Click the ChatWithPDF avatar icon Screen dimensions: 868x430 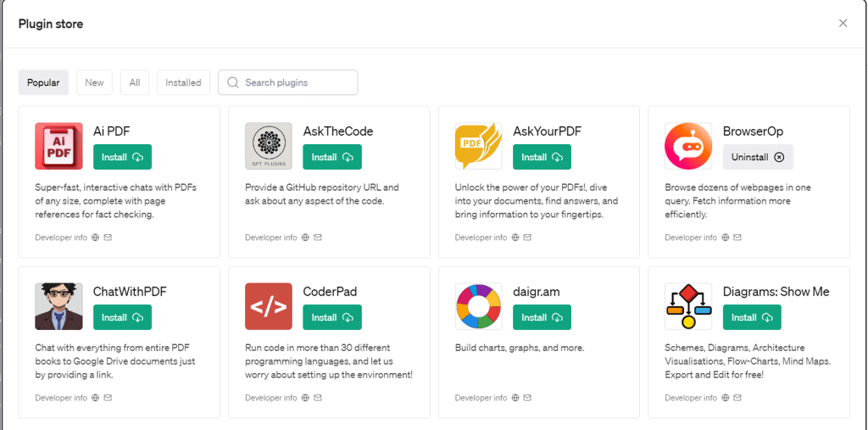[58, 306]
